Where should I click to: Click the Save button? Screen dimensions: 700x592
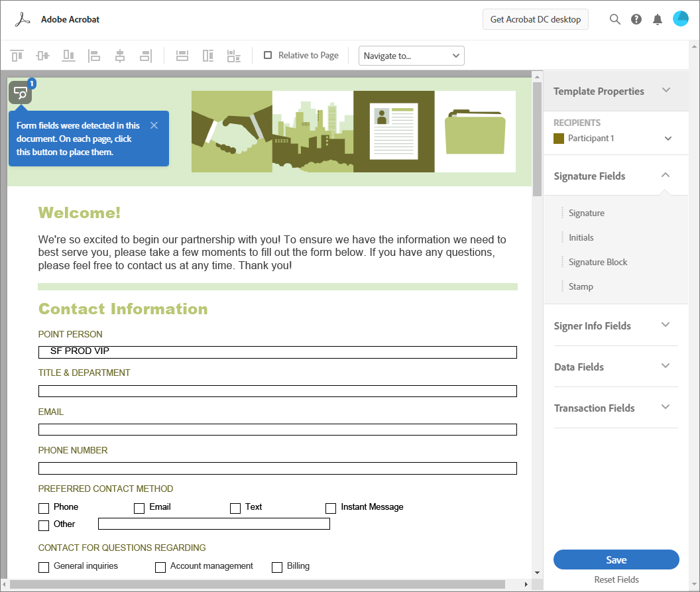(616, 560)
